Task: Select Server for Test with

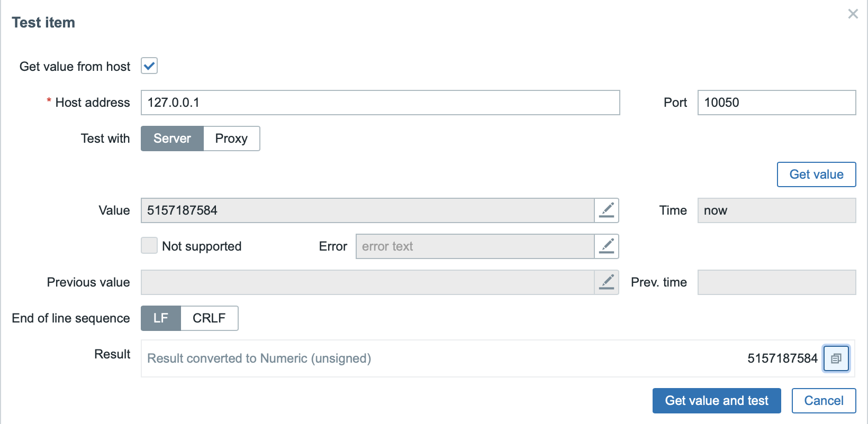Action: [172, 139]
